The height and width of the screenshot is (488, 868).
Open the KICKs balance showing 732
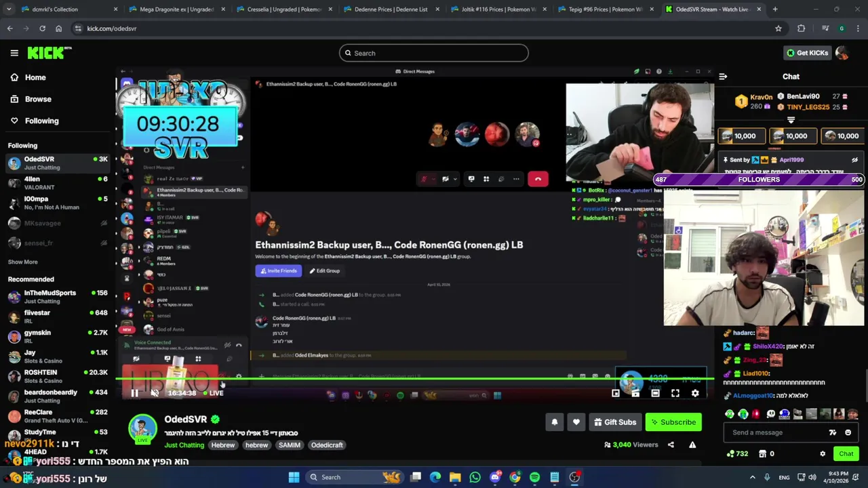click(x=737, y=454)
